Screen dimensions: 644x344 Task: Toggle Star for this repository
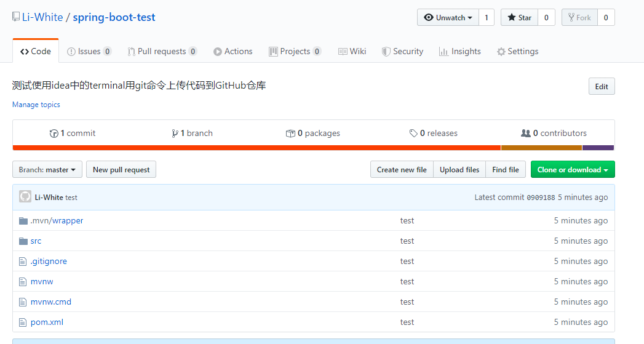pyautogui.click(x=519, y=18)
